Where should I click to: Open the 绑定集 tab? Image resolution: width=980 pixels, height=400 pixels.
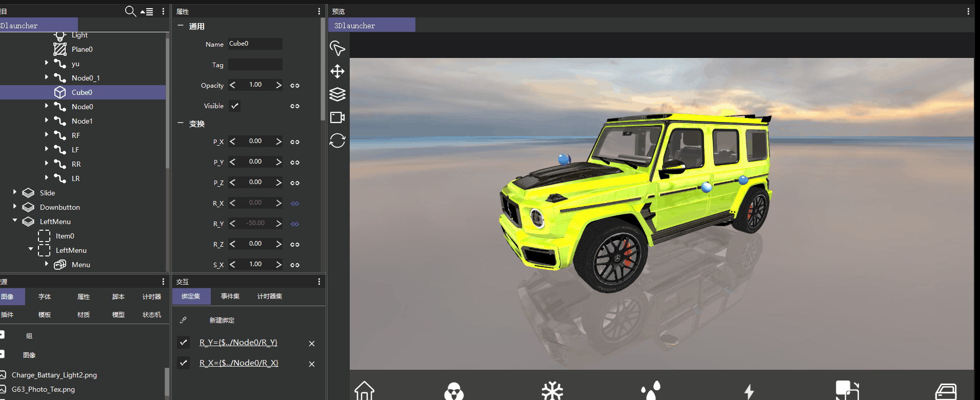click(191, 296)
